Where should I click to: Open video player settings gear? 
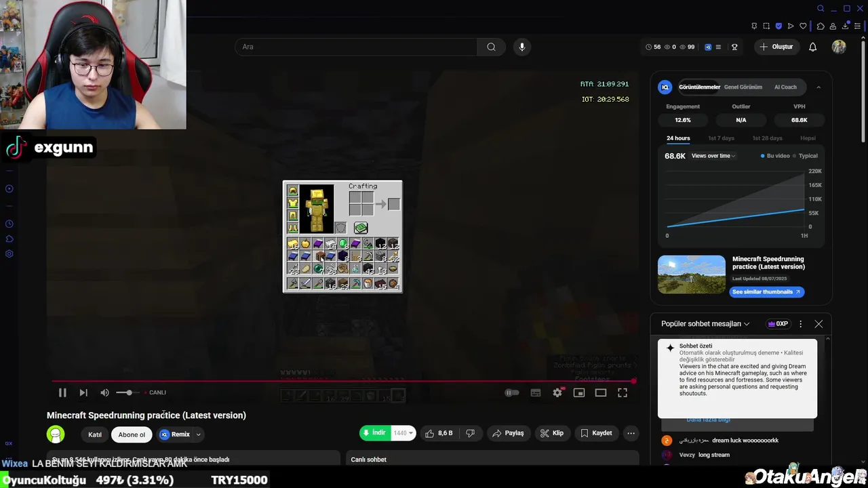tap(557, 392)
